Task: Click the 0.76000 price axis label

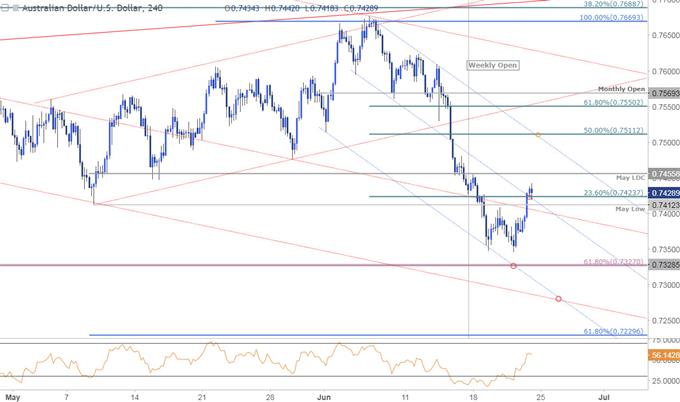Action: tap(665, 71)
